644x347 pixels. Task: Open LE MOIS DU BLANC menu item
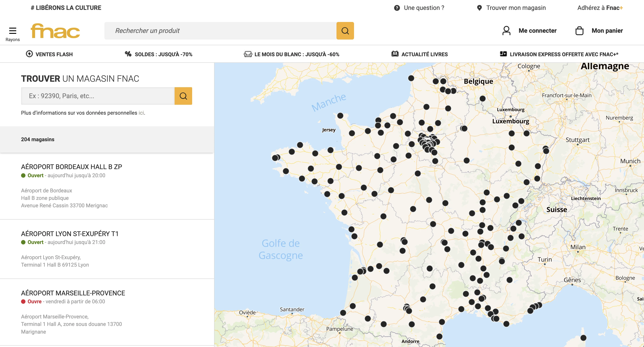coord(292,54)
